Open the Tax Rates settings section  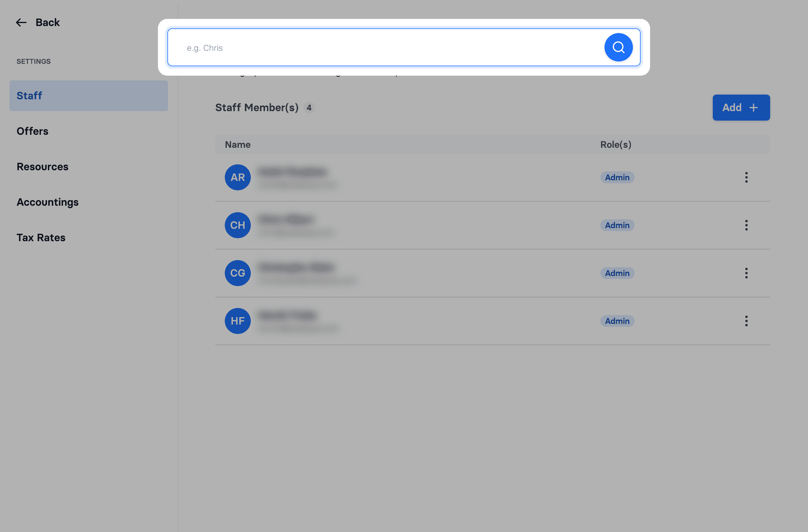(x=41, y=238)
